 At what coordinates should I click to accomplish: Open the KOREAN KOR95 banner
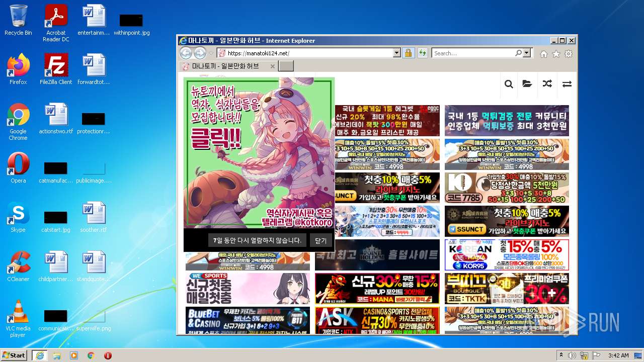point(507,254)
